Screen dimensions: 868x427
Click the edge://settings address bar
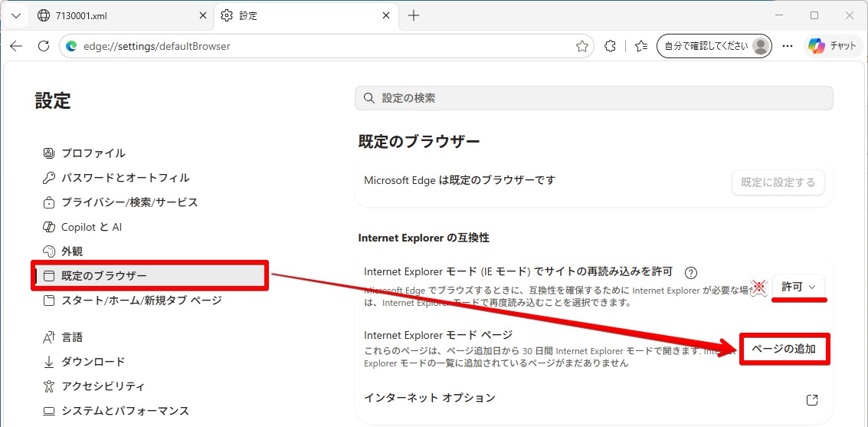[326, 47]
